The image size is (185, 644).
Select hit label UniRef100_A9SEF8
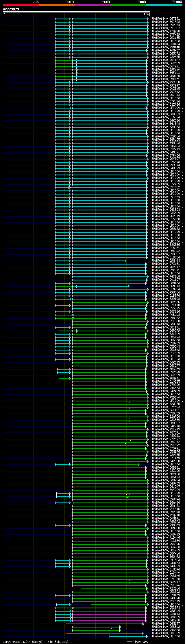point(166,82)
